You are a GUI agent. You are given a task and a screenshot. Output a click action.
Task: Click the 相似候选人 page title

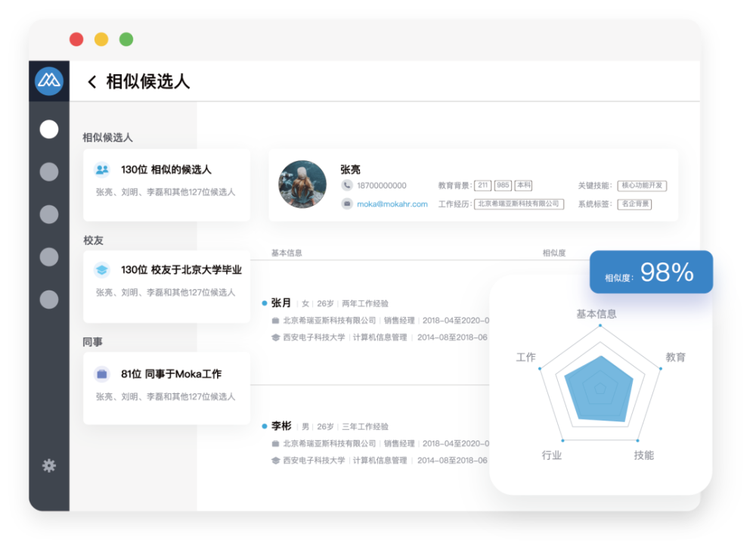click(x=148, y=82)
